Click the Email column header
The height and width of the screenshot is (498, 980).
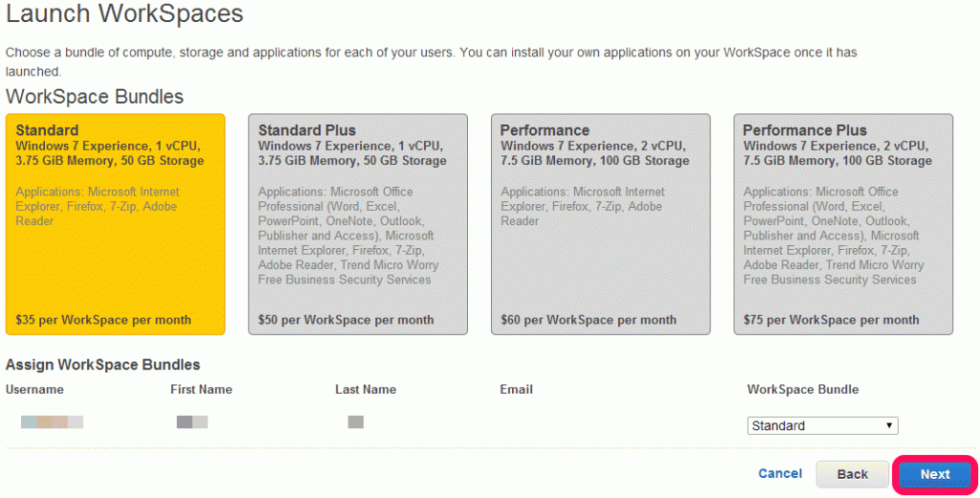(x=516, y=389)
